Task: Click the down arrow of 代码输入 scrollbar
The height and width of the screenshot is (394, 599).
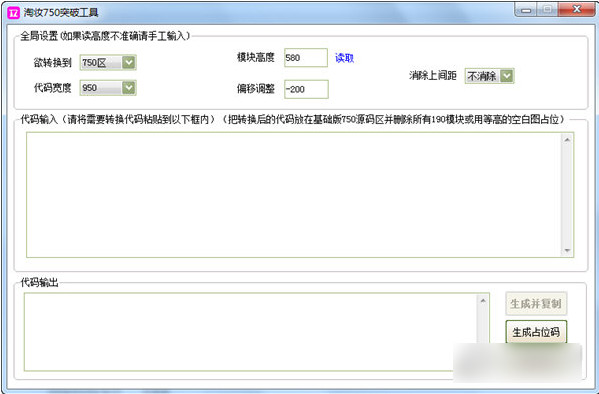Action: coord(567,250)
